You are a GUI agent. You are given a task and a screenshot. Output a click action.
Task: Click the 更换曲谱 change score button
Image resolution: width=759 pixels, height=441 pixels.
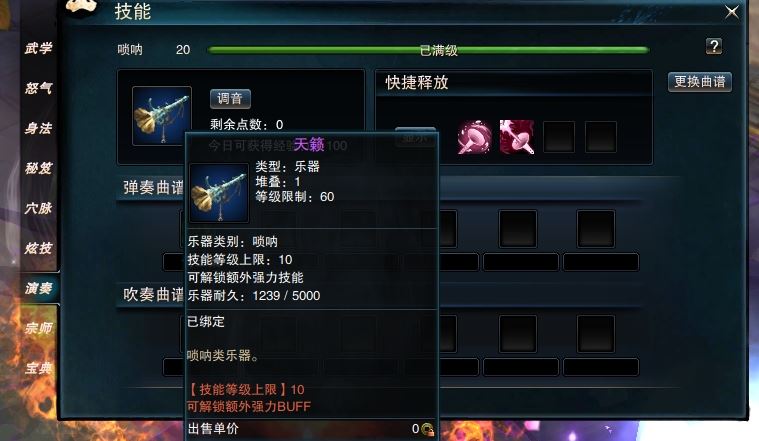[x=699, y=82]
